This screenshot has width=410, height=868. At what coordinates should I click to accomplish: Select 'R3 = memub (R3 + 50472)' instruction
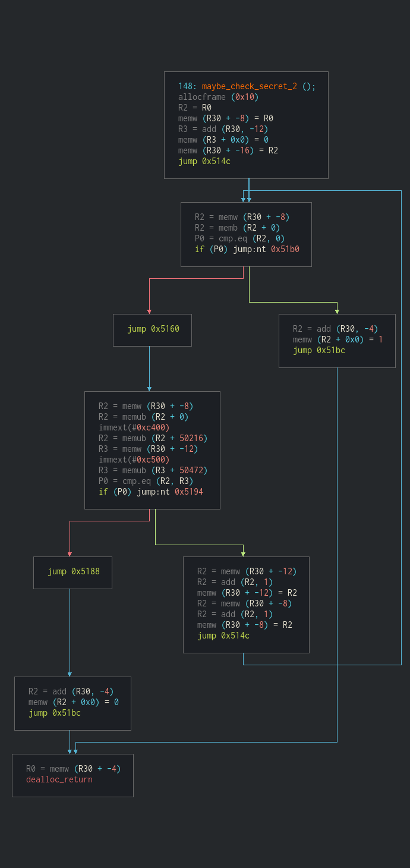[153, 470]
